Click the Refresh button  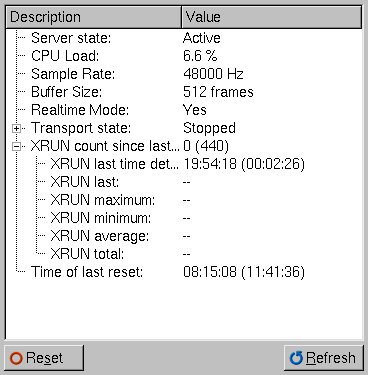point(324,358)
